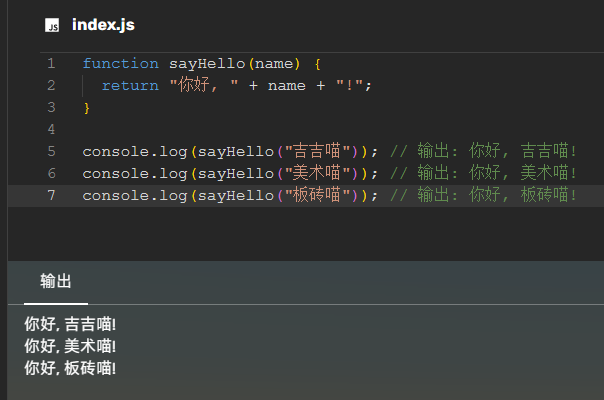Switch to the 输出 tab

point(56,281)
